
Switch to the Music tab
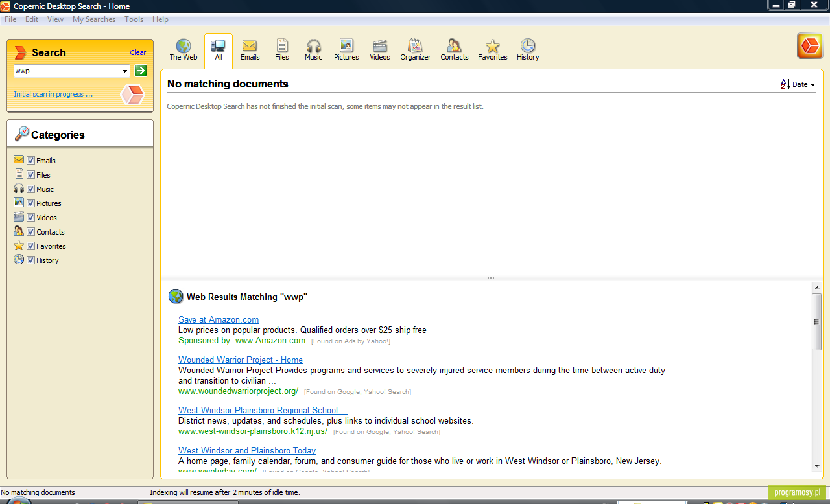314,50
